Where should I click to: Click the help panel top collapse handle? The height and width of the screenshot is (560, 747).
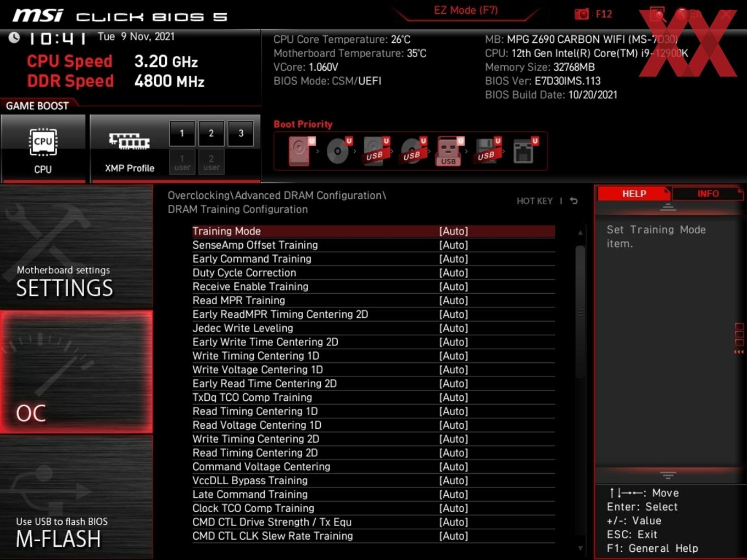[x=668, y=207]
